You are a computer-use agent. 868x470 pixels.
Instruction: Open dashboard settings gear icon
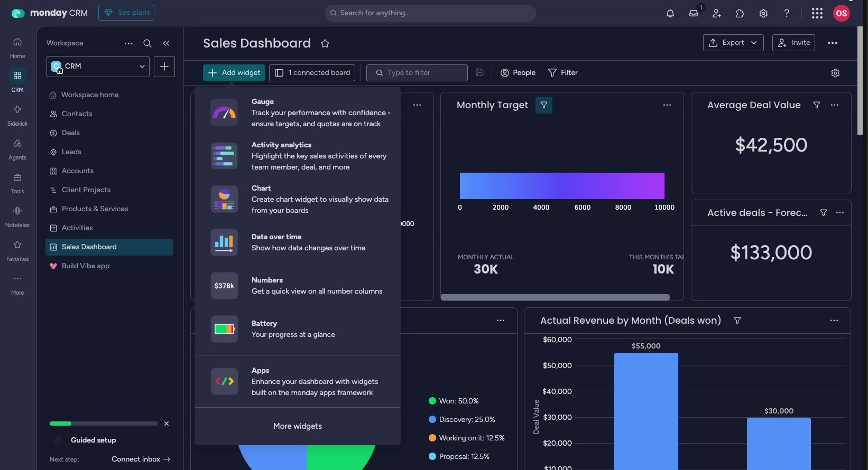[x=835, y=73]
